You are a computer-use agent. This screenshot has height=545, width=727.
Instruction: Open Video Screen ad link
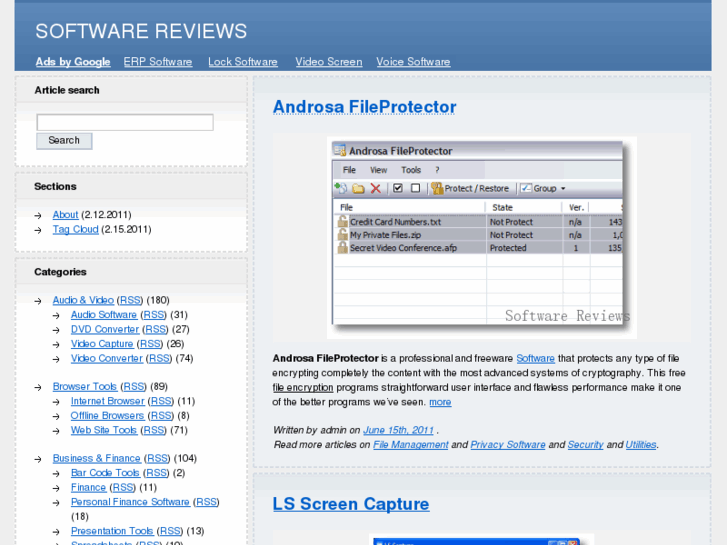329,62
